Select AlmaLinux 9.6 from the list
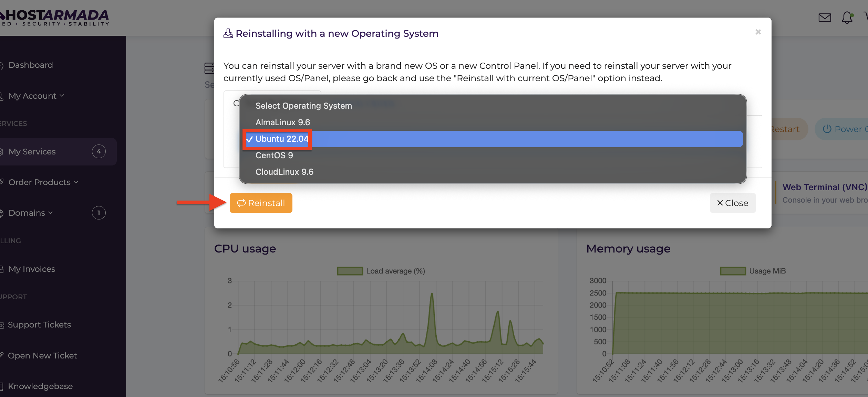 [x=493, y=122]
